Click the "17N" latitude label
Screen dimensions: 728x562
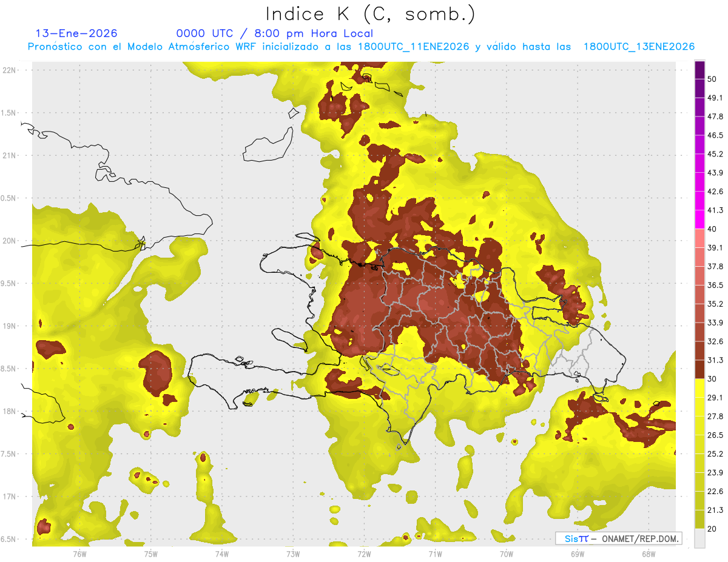click(x=10, y=497)
